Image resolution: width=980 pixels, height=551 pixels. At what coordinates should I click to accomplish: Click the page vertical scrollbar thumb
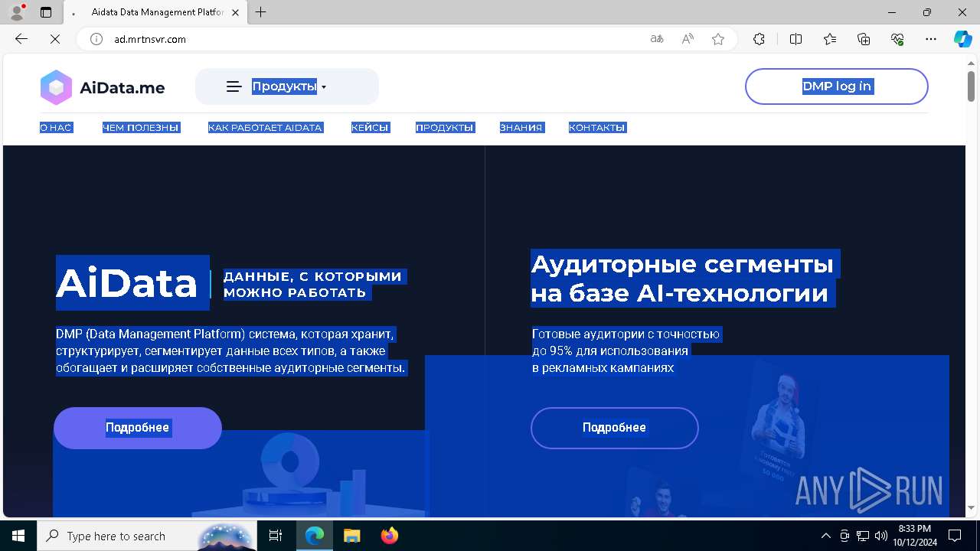pos(971,85)
